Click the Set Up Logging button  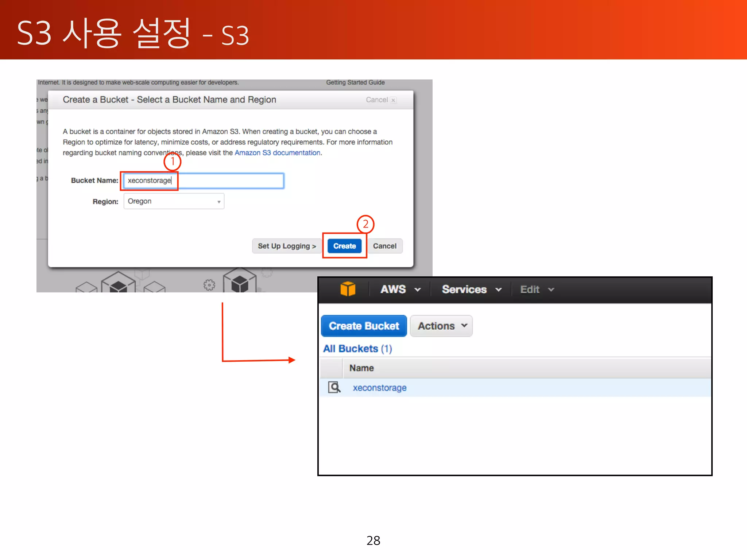click(287, 246)
